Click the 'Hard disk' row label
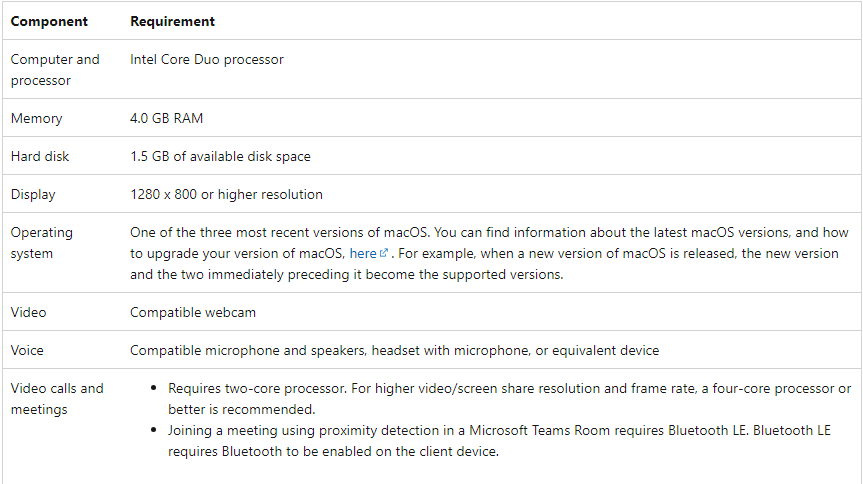Screen dimensions: 863x484 [40, 156]
